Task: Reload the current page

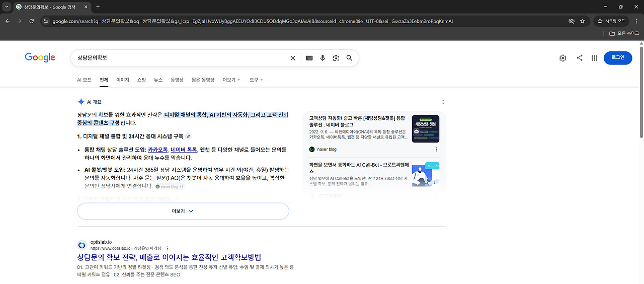Action: pyautogui.click(x=32, y=21)
